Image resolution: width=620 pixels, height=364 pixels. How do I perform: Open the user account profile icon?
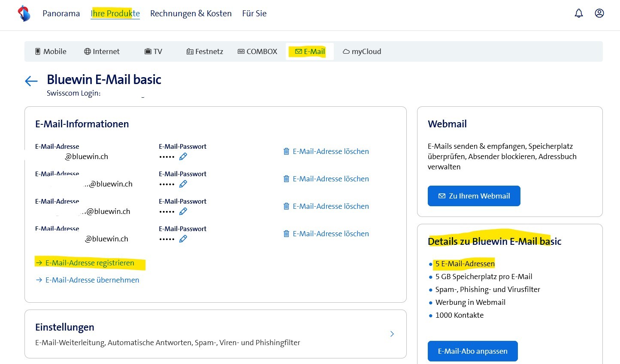click(599, 13)
